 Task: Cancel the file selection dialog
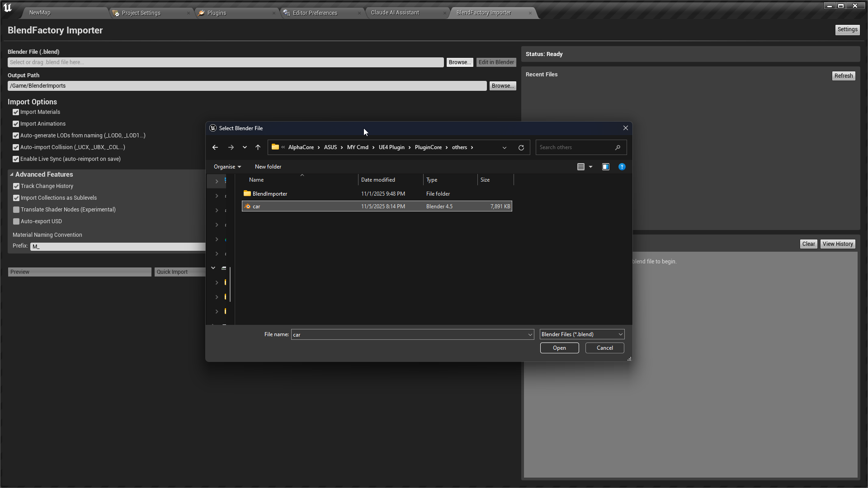tap(604, 348)
